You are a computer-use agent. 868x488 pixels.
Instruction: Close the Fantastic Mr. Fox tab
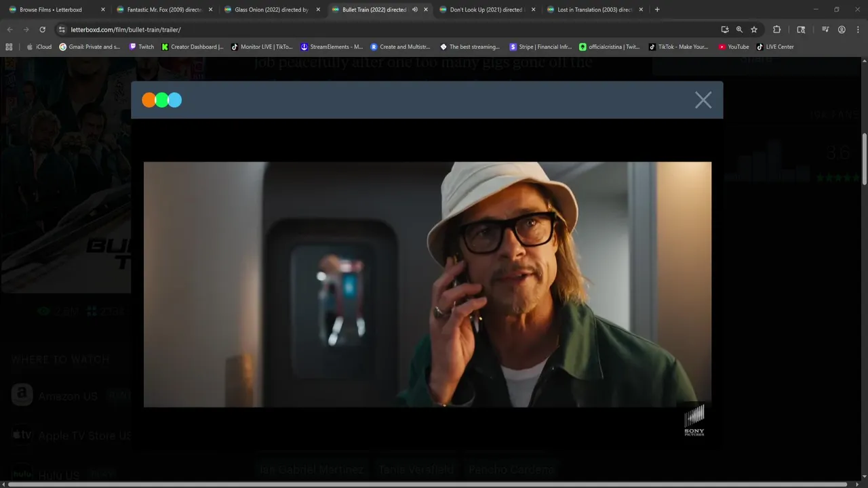pyautogui.click(x=210, y=9)
